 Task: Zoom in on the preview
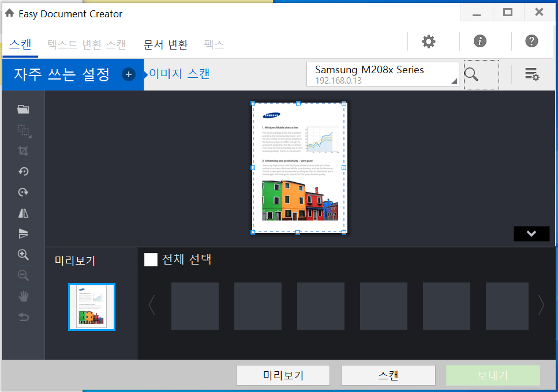[x=23, y=254]
